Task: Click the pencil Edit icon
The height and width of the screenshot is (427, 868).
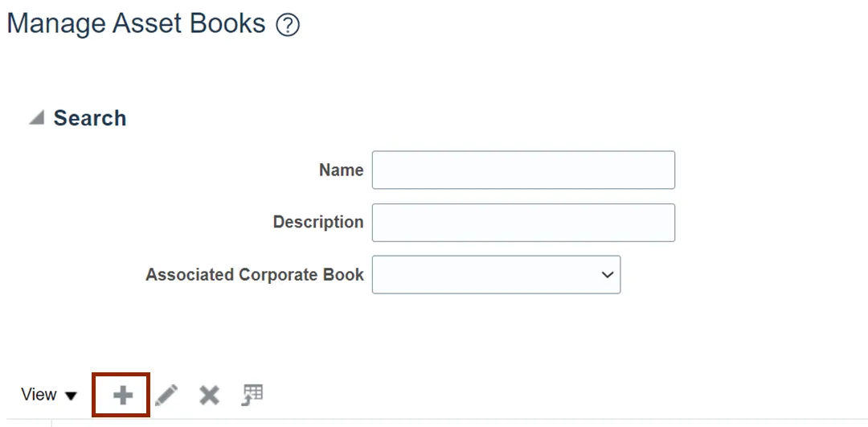Action: click(166, 396)
